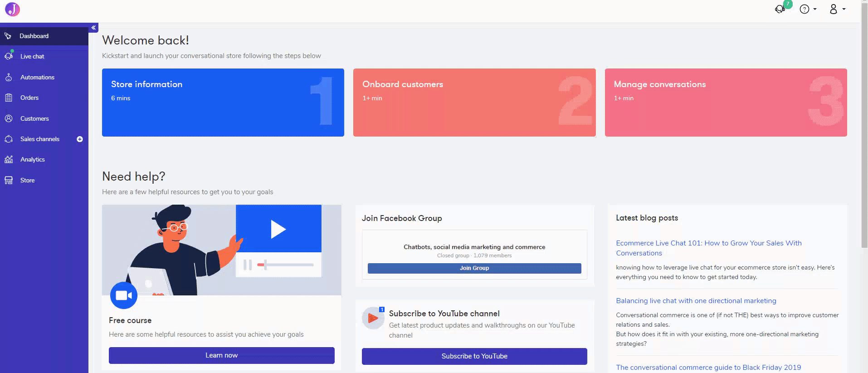Click the 'Join Facebook Group' heading
The height and width of the screenshot is (373, 868).
click(402, 218)
